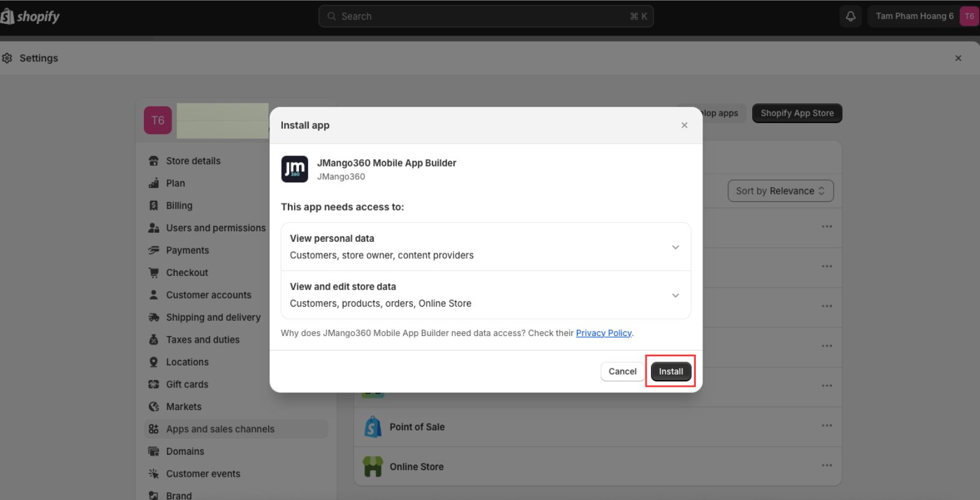Open the Sort by Relevance dropdown
Image resolution: width=980 pixels, height=500 pixels.
pos(780,191)
